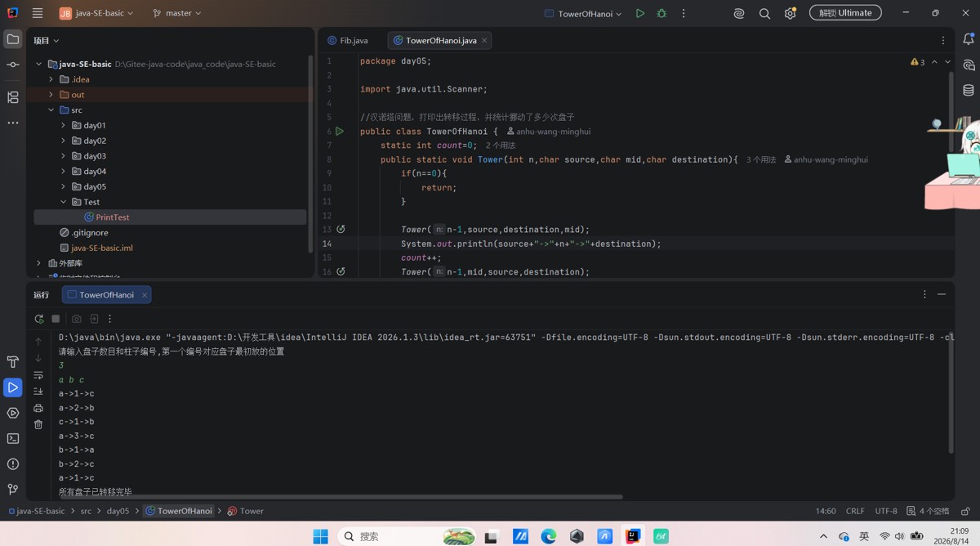Expand the day01 package

click(x=63, y=126)
